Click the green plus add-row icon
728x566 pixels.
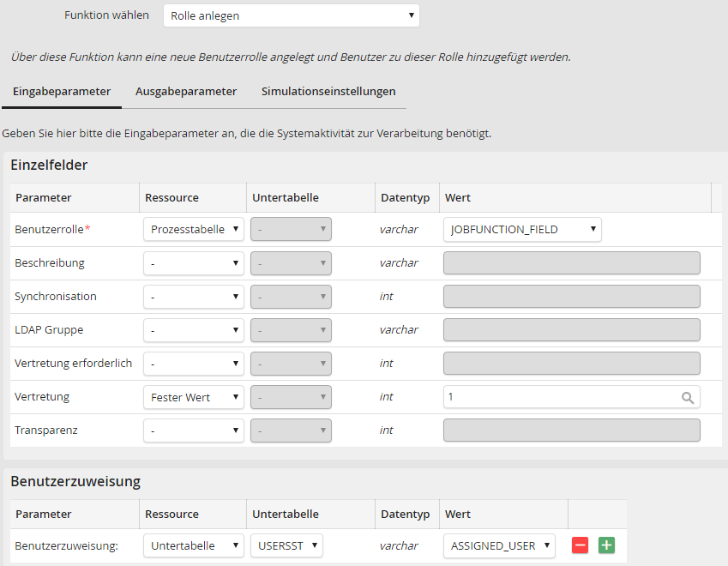point(606,545)
